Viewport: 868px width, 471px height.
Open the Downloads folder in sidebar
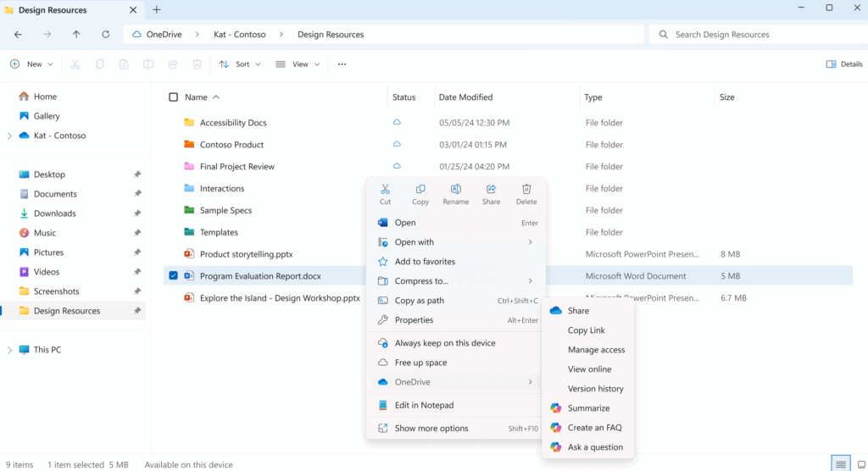click(x=54, y=213)
